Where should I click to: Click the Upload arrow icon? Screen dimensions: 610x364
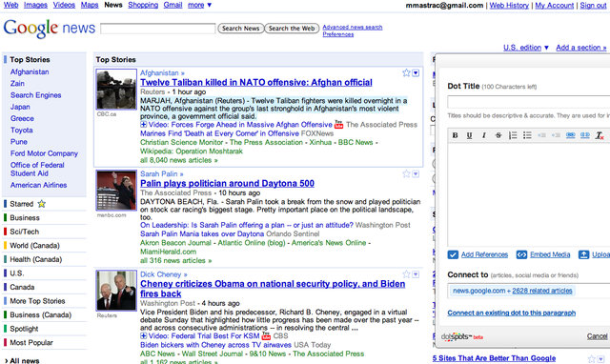[x=583, y=254]
